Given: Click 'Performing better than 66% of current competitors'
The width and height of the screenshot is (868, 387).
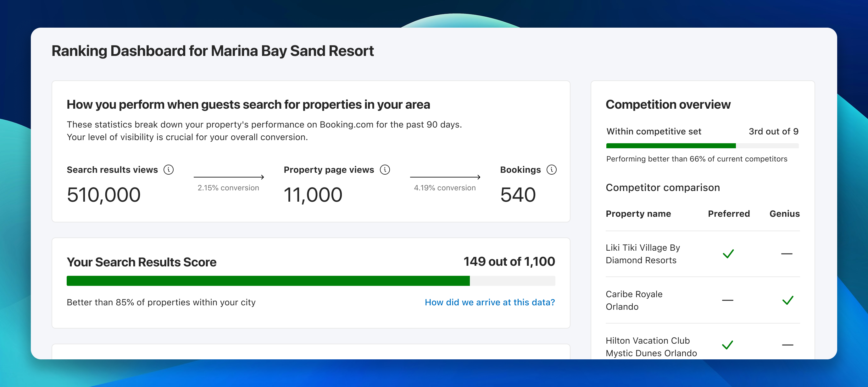Looking at the screenshot, I should pos(697,159).
